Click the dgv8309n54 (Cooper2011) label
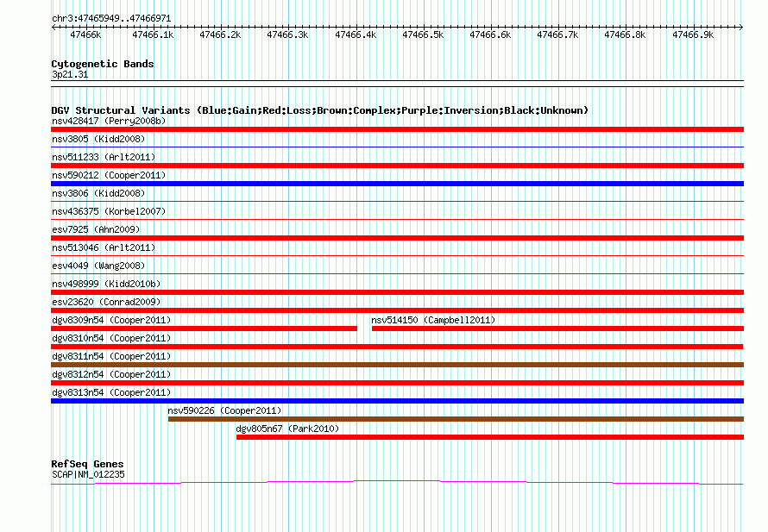768x532 pixels. pyautogui.click(x=111, y=320)
